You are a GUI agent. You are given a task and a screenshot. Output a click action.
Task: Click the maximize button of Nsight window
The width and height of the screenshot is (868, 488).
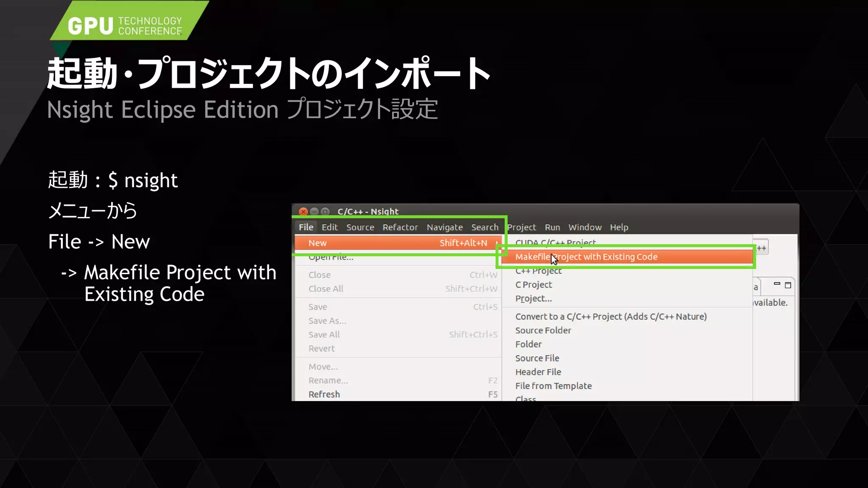pos(325,211)
